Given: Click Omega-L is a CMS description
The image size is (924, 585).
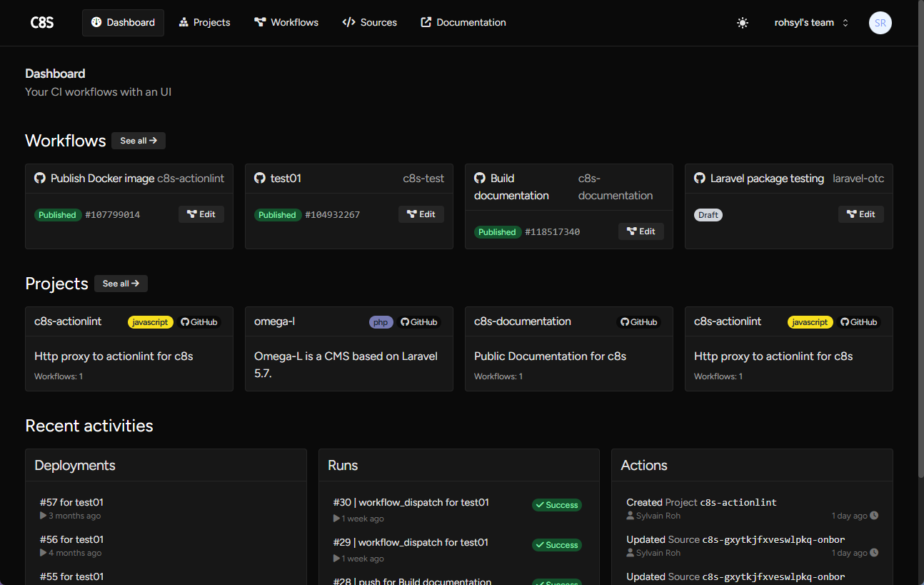Looking at the screenshot, I should pos(346,364).
